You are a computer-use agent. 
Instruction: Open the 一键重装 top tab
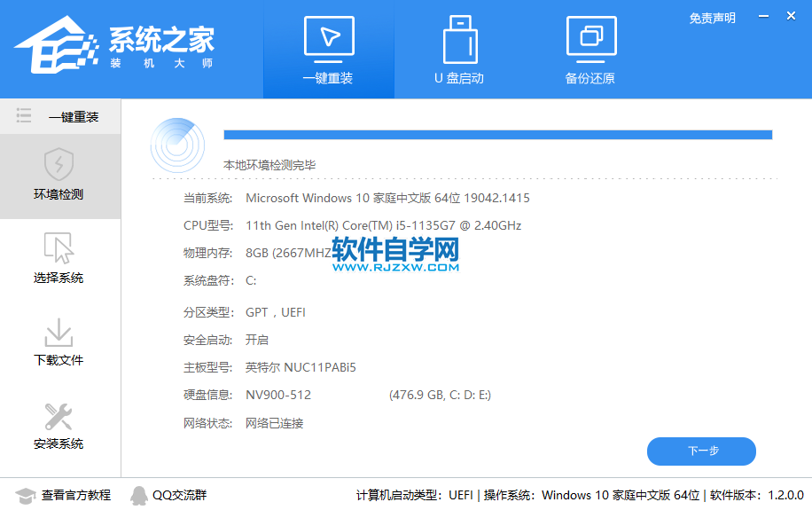click(x=328, y=50)
